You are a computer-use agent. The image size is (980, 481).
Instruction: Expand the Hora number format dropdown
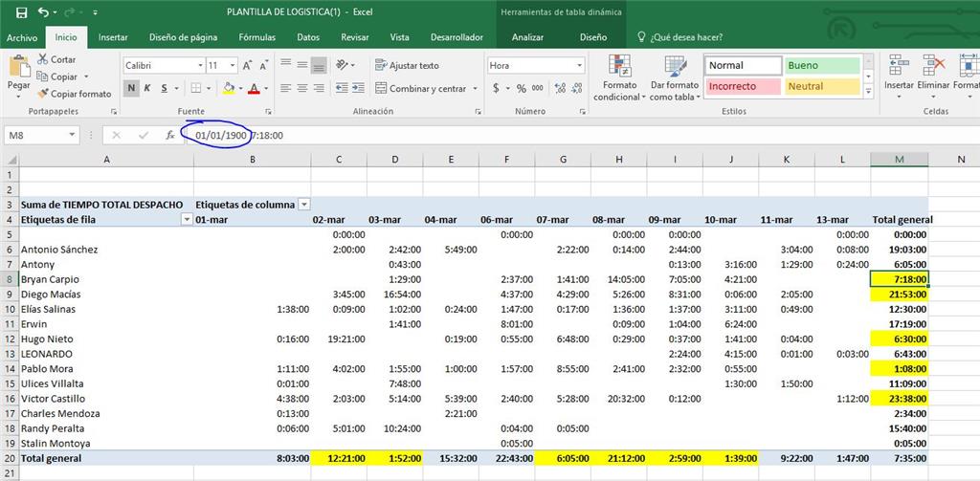coord(579,65)
